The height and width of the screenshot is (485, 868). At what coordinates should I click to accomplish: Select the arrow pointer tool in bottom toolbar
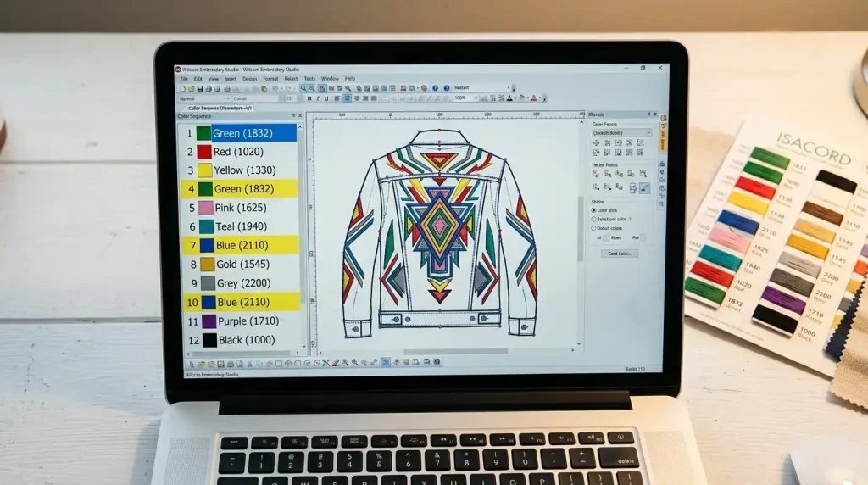click(192, 364)
